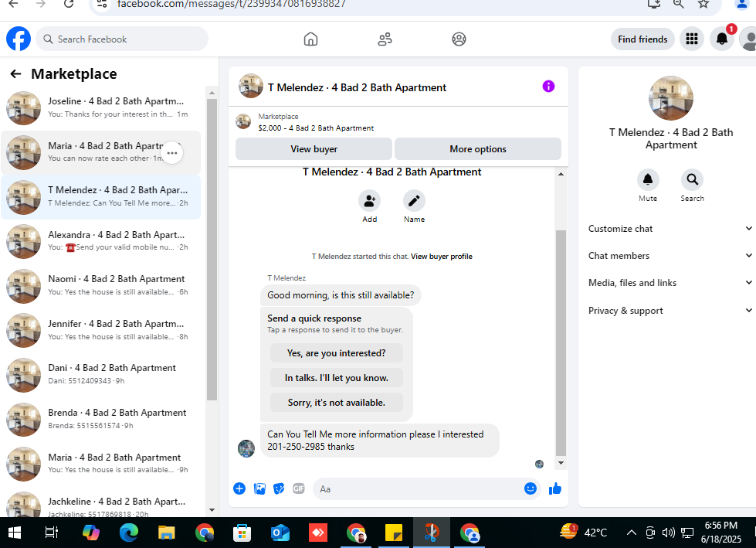This screenshot has width=756, height=548.
Task: Expand Media, files and links section
Action: tap(670, 283)
